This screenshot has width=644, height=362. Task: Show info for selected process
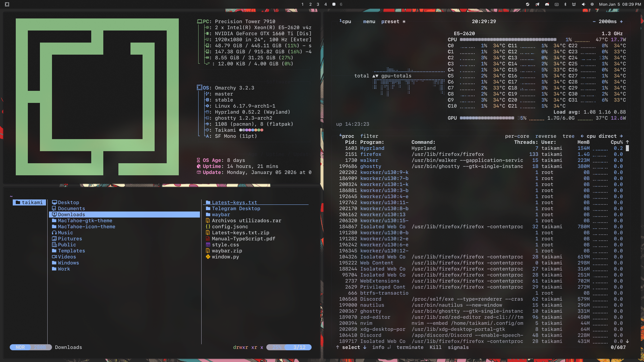[x=381, y=347]
